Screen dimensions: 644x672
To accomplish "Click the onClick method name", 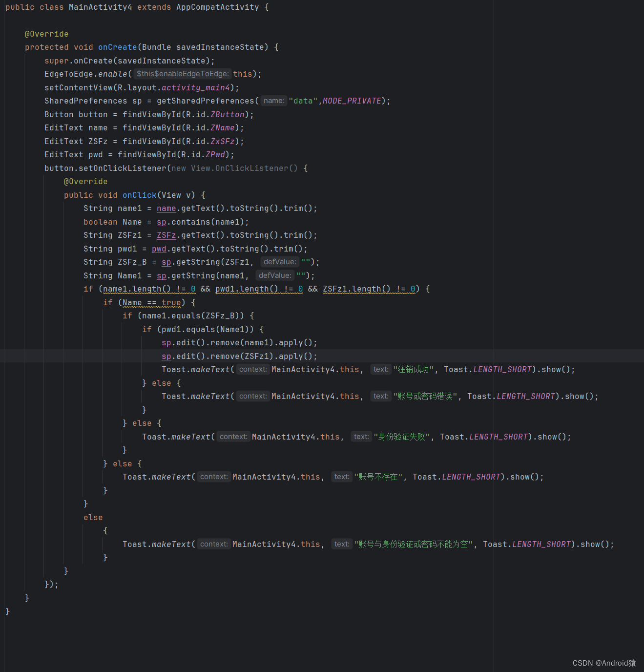I will (x=140, y=195).
